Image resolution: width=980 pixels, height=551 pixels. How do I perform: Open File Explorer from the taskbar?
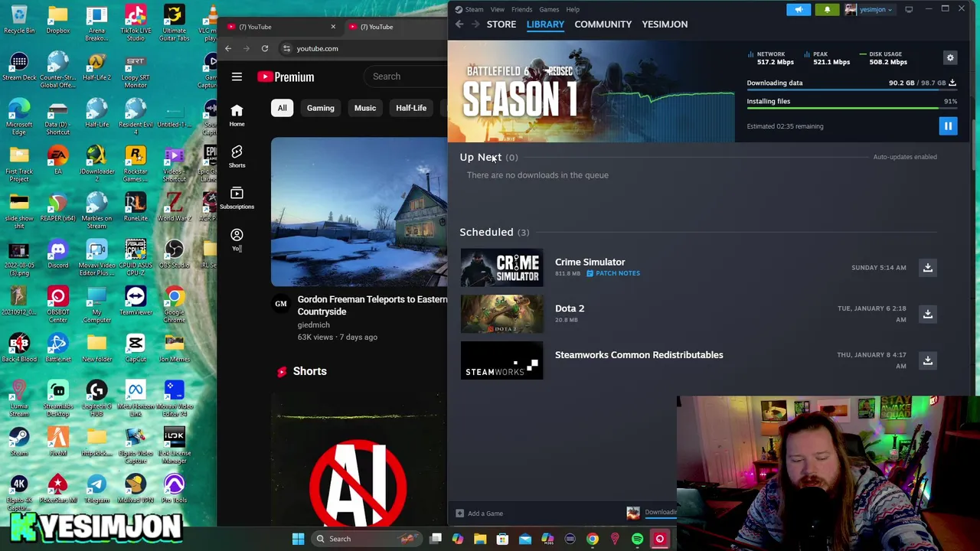480,539
